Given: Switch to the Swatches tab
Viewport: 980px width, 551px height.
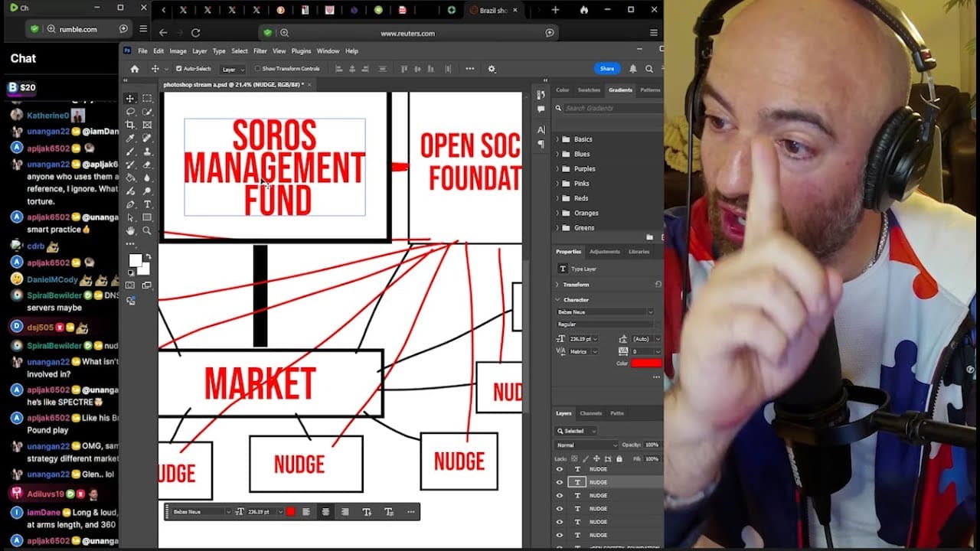Looking at the screenshot, I should [589, 90].
